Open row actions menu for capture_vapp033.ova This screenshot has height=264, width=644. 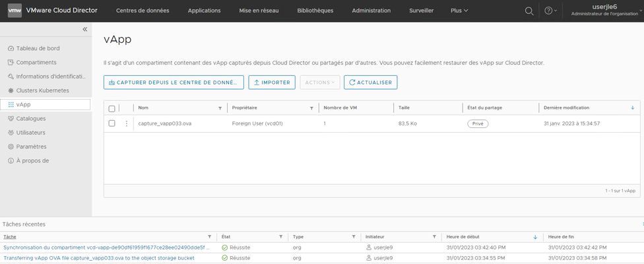point(127,123)
